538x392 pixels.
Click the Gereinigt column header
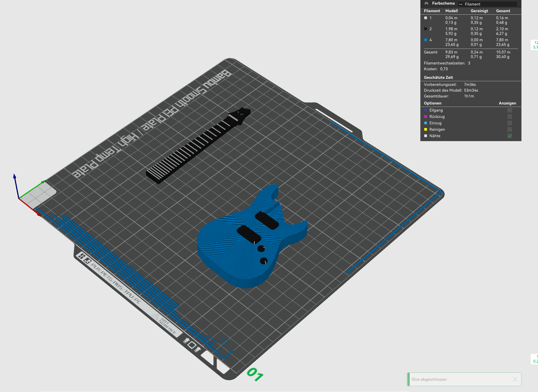[x=479, y=11]
